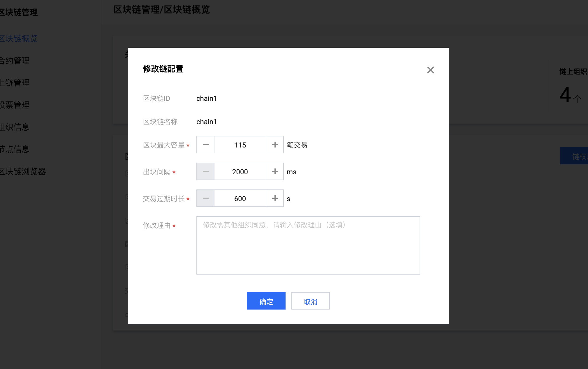Image resolution: width=588 pixels, height=369 pixels.
Task: Open 上链管理 from the sidebar
Action: (x=15, y=83)
